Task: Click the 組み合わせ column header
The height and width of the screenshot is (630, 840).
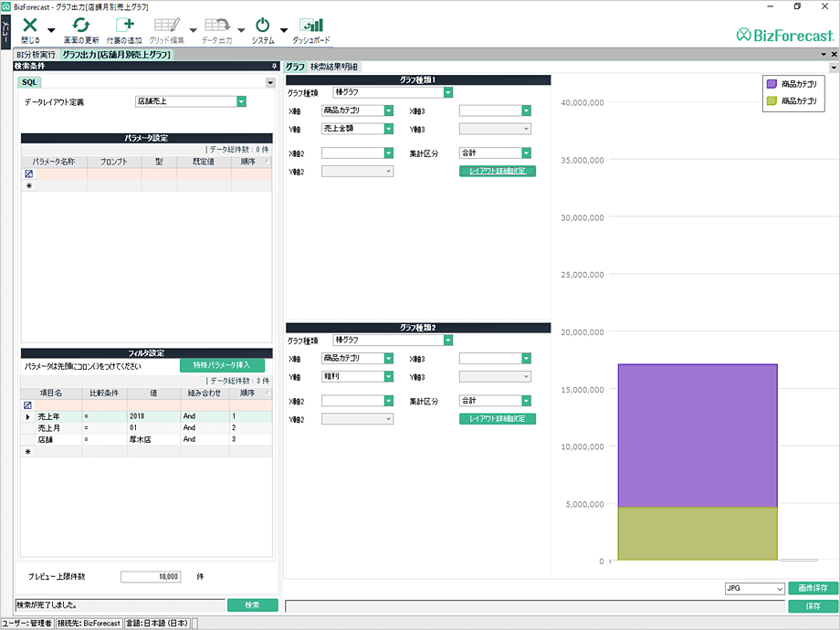Action: click(x=205, y=394)
